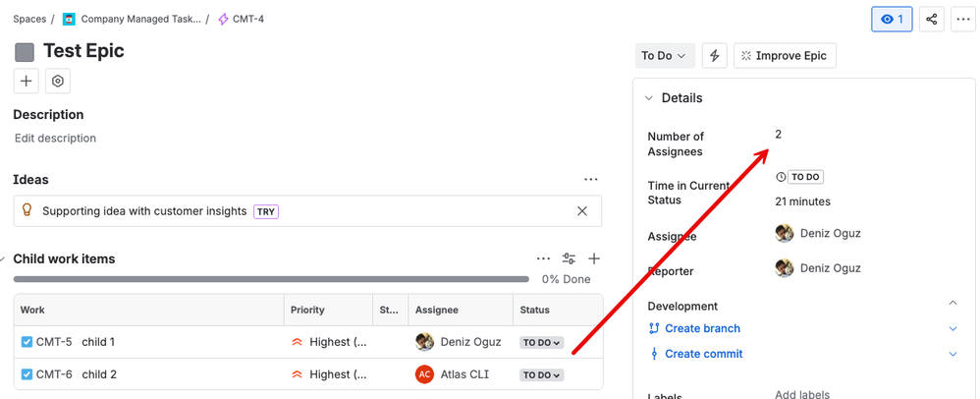Collapse the Details panel chevron
The width and height of the screenshot is (980, 399).
(x=649, y=98)
